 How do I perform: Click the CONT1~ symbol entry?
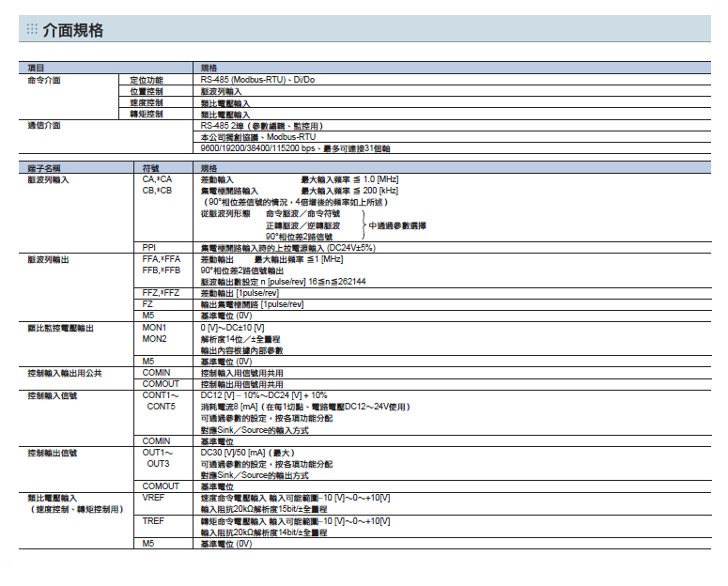coord(159,395)
